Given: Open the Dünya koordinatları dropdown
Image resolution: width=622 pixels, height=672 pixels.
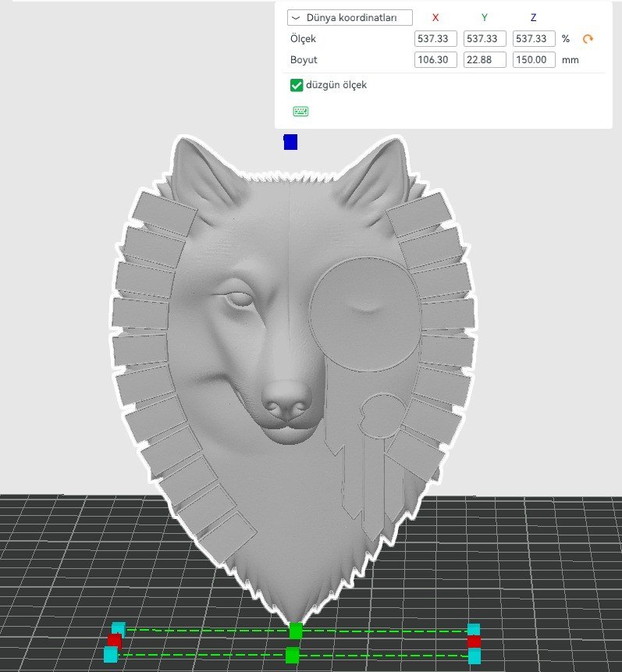Looking at the screenshot, I should [x=350, y=18].
